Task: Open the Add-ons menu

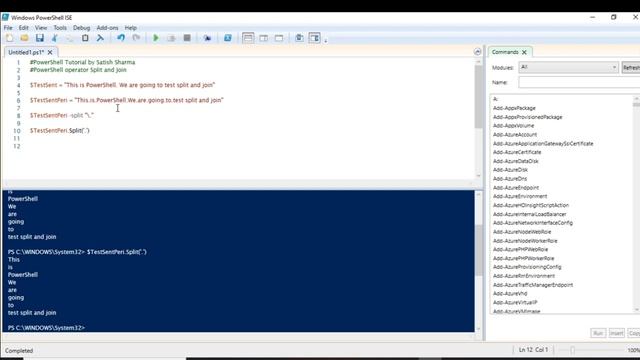Action: [107, 28]
